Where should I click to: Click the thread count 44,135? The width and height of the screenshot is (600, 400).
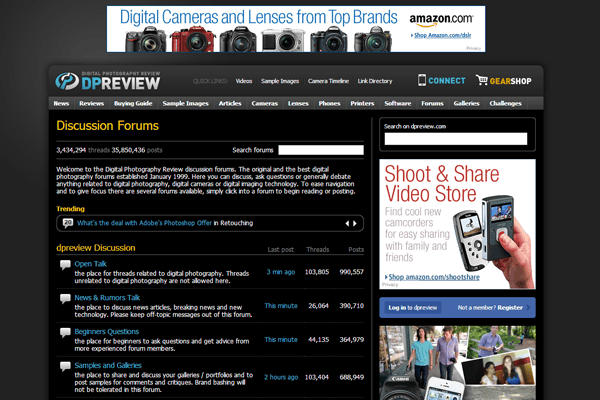pyautogui.click(x=318, y=340)
